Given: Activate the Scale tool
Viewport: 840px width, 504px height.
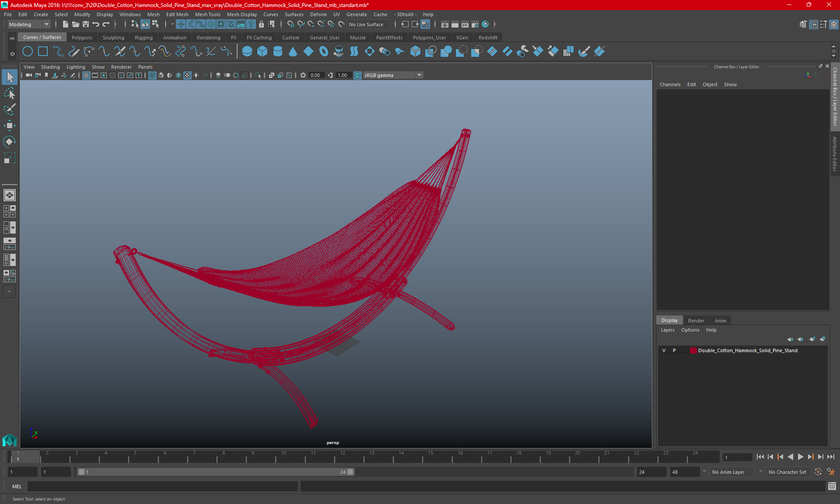Looking at the screenshot, I should click(x=10, y=158).
